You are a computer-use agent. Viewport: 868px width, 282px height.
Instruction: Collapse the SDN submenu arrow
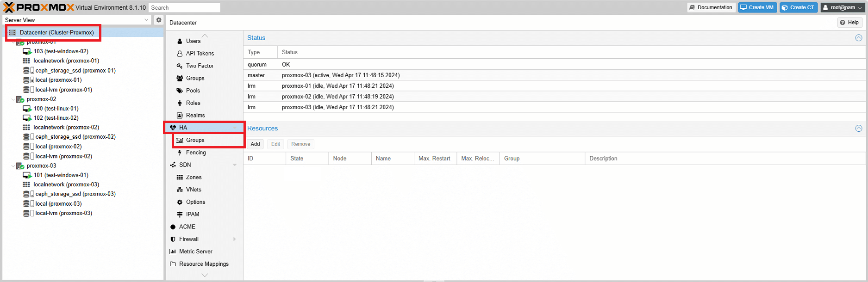pos(235,165)
